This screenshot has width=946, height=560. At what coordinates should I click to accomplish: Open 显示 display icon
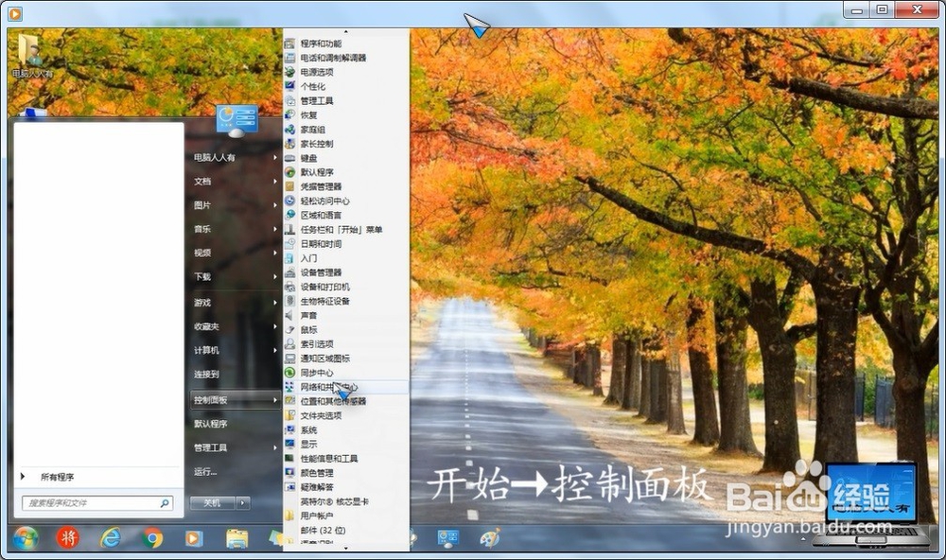point(290,445)
